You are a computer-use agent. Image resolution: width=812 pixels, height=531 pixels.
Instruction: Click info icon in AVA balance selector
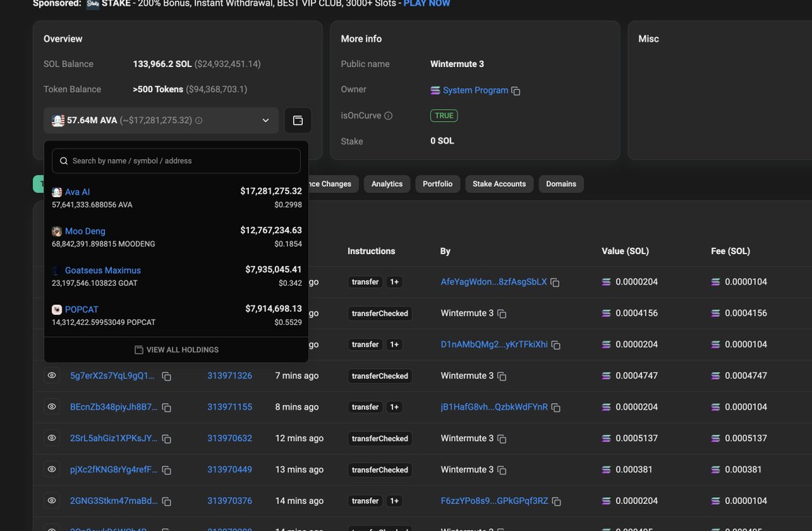198,121
